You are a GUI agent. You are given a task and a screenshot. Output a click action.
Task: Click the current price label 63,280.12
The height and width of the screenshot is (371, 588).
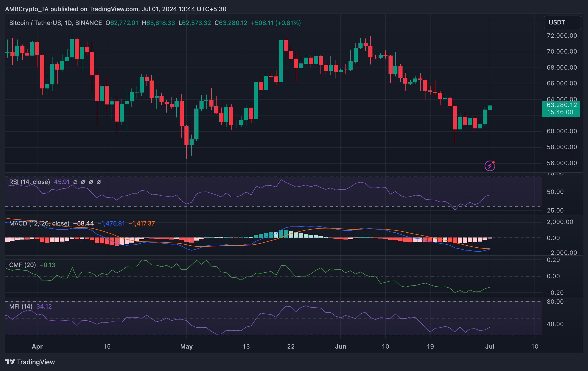[x=562, y=105]
